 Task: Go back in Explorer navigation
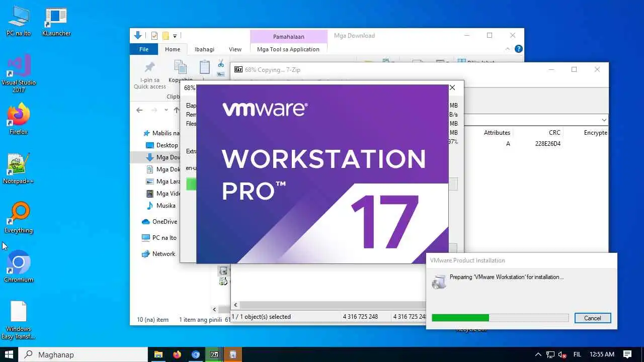pyautogui.click(x=139, y=110)
